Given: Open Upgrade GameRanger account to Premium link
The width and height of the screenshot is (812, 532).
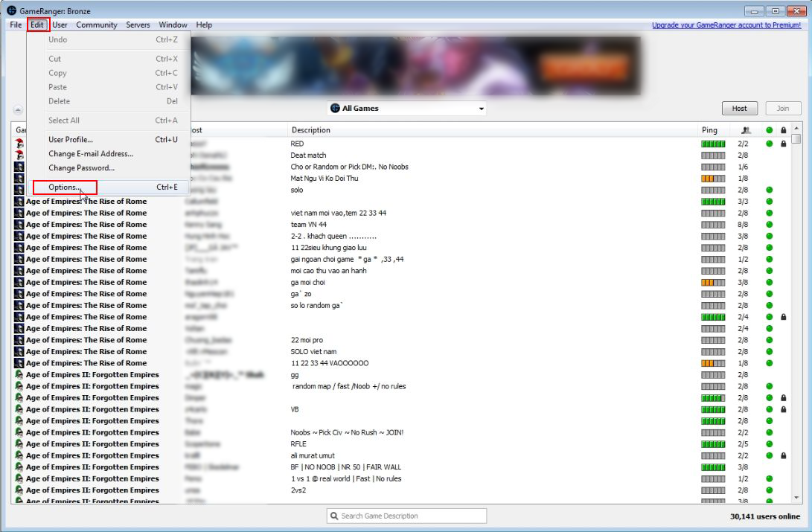Looking at the screenshot, I should pyautogui.click(x=726, y=25).
